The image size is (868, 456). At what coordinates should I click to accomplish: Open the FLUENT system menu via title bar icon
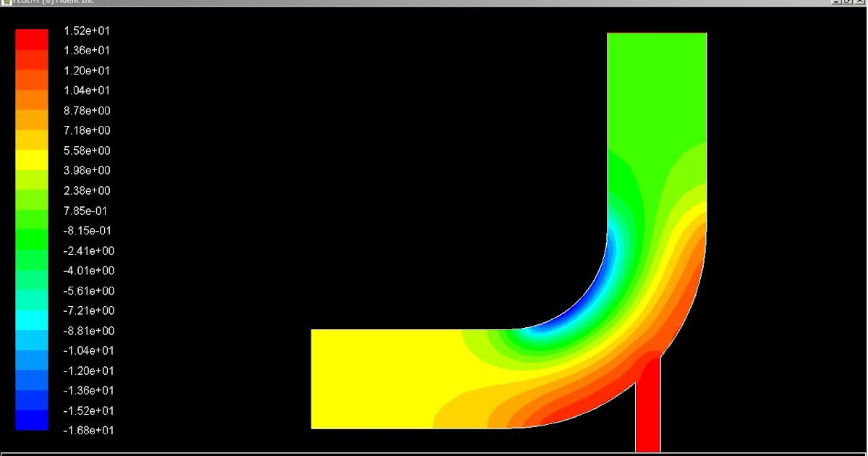(7, 3)
